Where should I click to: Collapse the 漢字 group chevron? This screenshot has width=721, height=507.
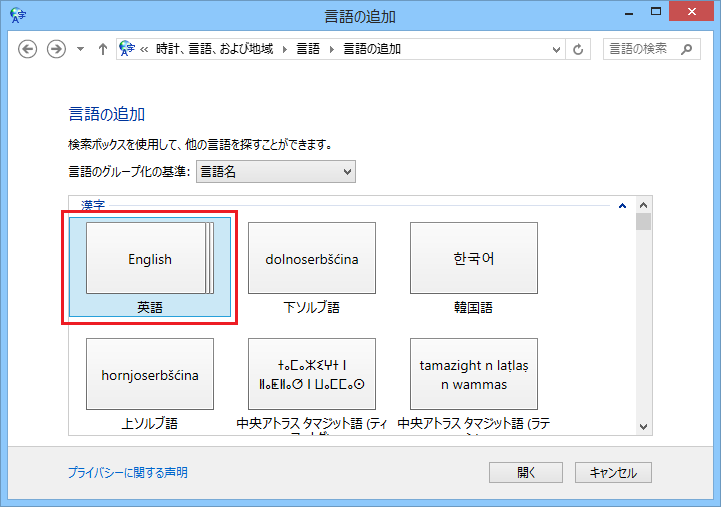(622, 207)
